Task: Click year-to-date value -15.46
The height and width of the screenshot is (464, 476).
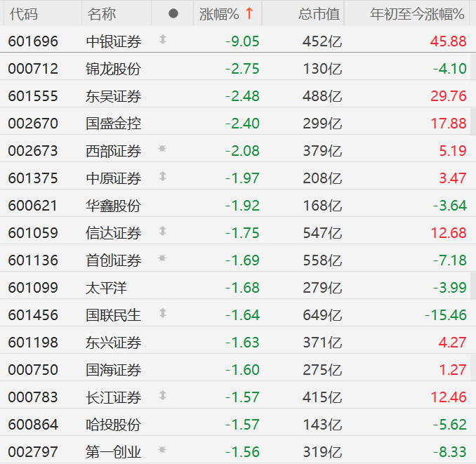Action: coord(445,315)
